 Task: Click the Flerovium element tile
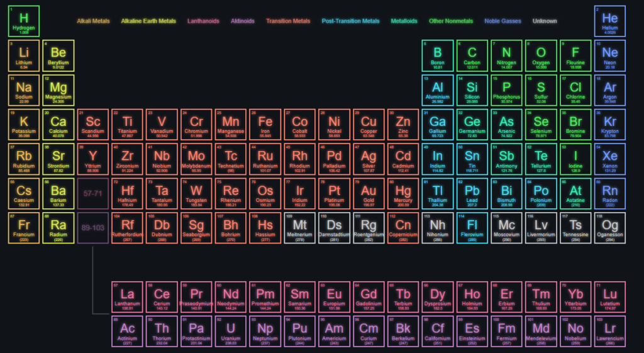coord(472,228)
